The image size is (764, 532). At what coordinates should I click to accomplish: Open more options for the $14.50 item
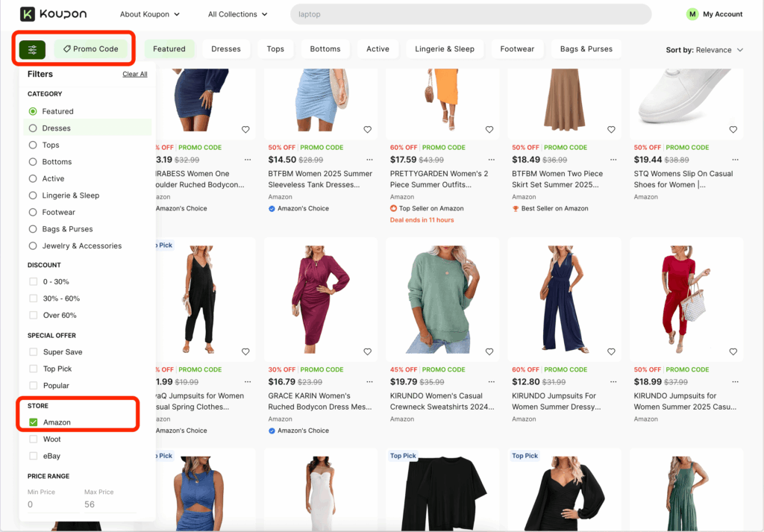coord(369,160)
